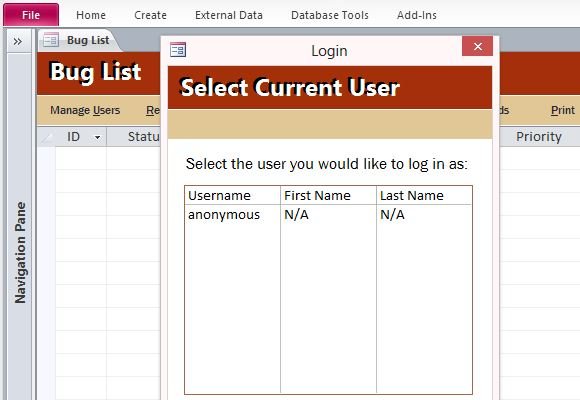Click the Username column header

point(232,195)
